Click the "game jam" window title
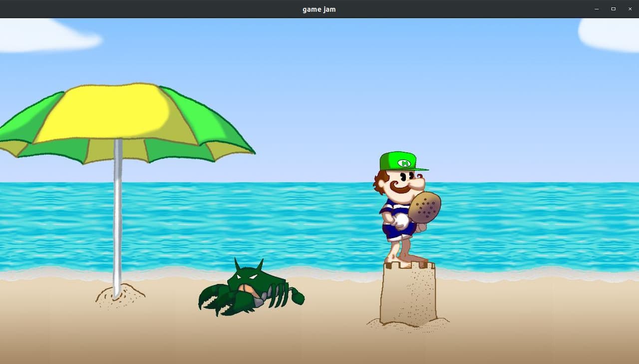639x364 pixels. 319,9
